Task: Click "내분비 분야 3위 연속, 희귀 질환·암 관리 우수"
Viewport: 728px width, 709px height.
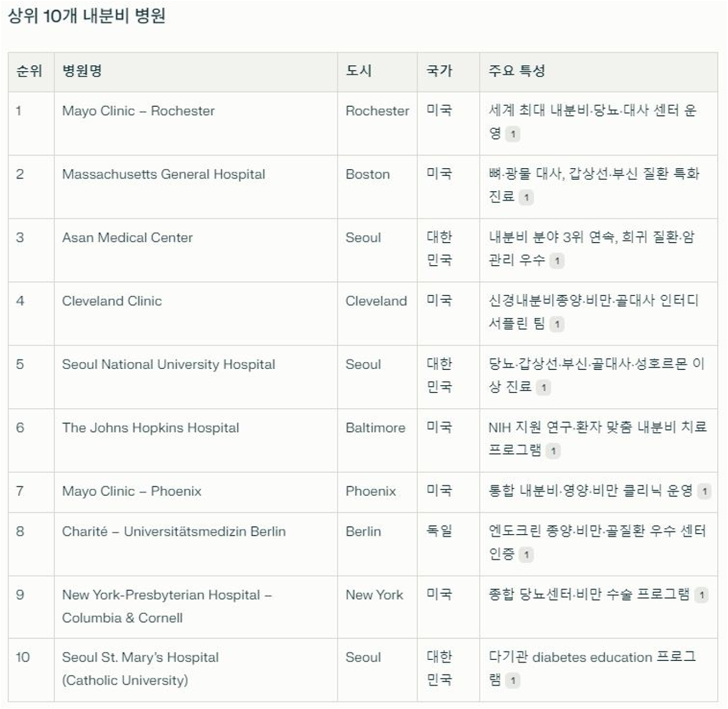Action: pos(591,248)
